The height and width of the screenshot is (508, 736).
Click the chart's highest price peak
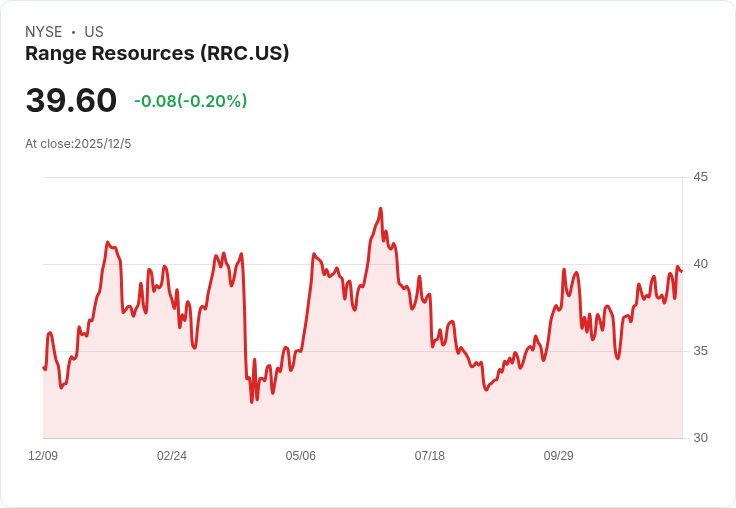point(381,208)
